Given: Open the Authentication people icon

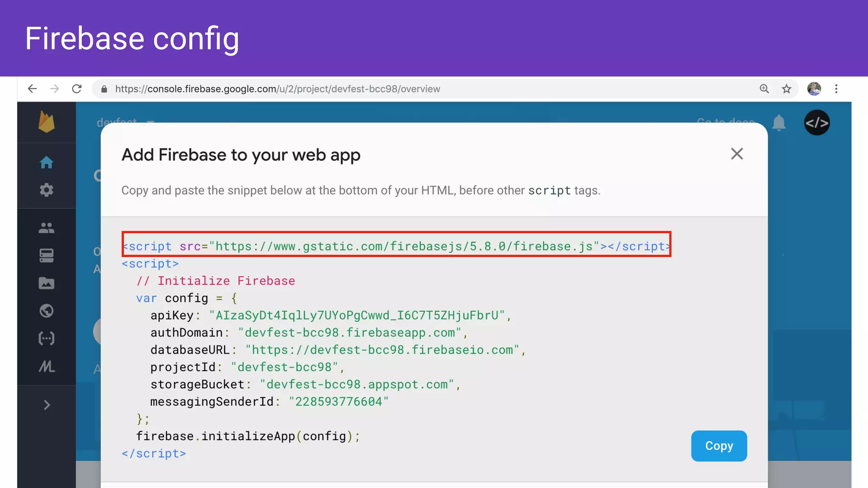Looking at the screenshot, I should [x=47, y=228].
